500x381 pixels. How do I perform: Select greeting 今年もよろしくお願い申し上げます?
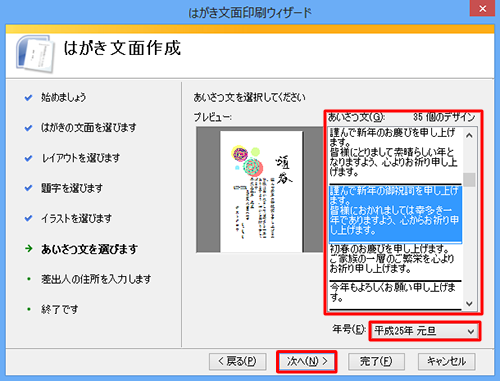click(395, 295)
